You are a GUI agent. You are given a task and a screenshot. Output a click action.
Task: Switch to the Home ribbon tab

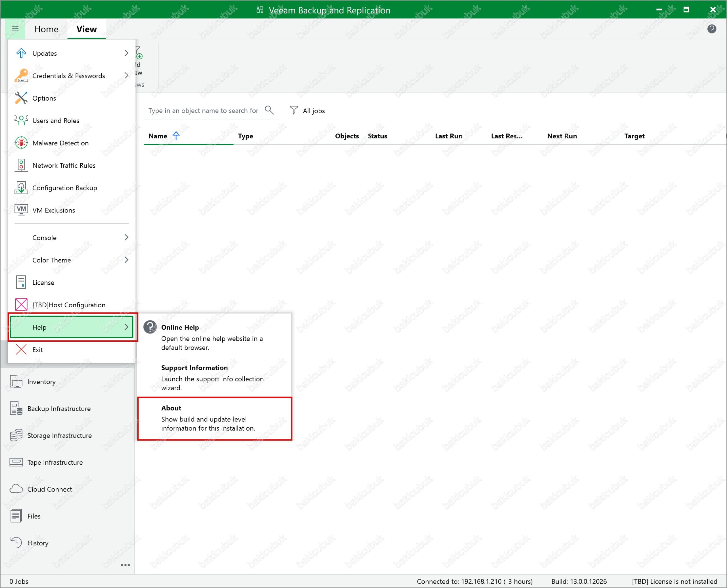(x=46, y=29)
